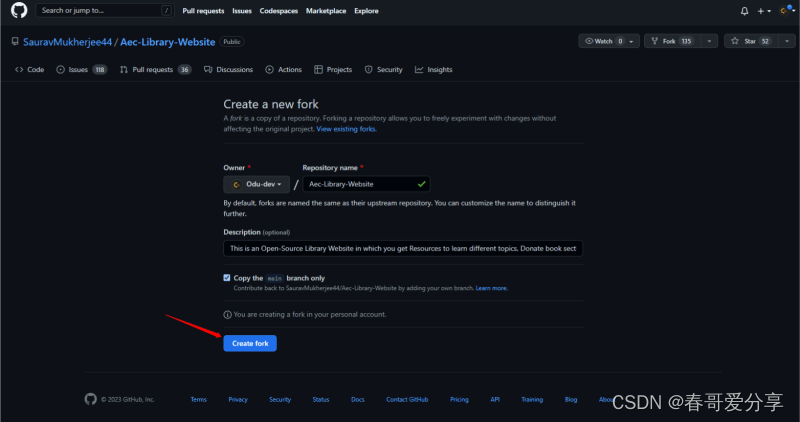Screen dimensions: 800x422
Task: Open the Explore page
Action: pos(366,11)
